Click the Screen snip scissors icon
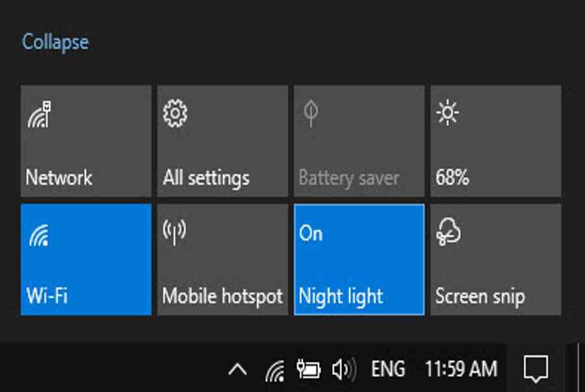The width and height of the screenshot is (585, 392). click(448, 231)
